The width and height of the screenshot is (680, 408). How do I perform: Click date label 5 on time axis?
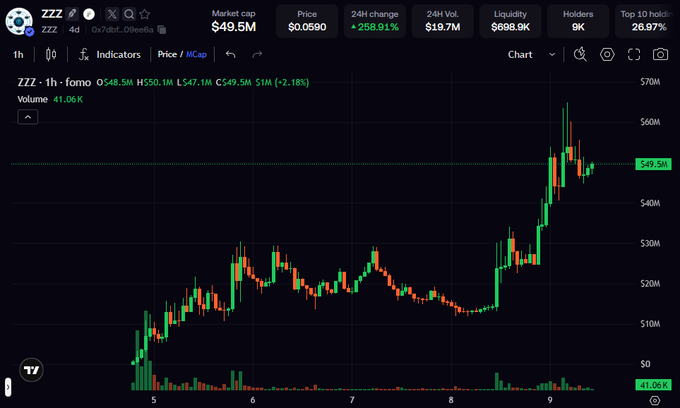click(154, 400)
